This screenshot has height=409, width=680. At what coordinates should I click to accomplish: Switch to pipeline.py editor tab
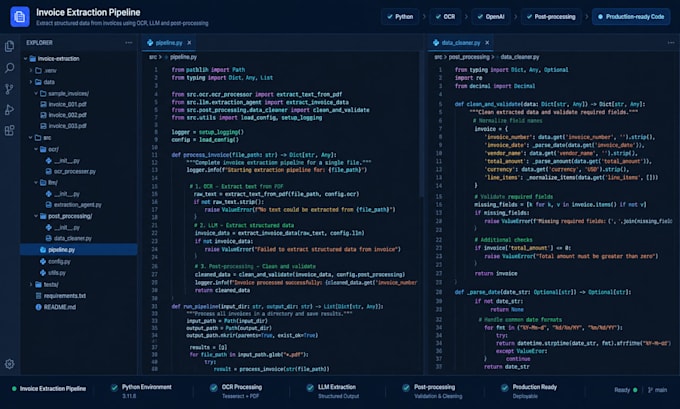(169, 43)
